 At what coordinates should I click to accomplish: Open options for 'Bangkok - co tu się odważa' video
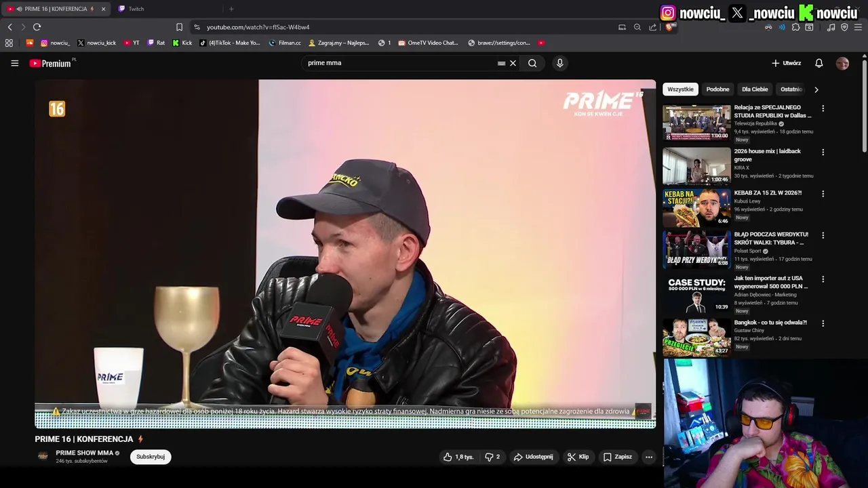[823, 323]
